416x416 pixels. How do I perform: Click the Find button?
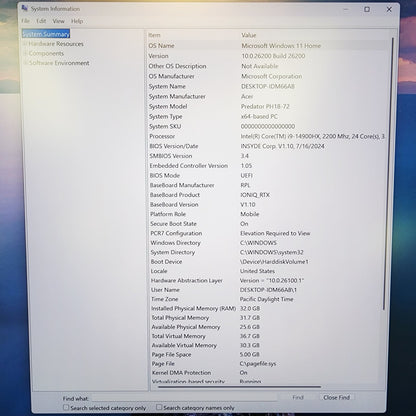[298, 397]
